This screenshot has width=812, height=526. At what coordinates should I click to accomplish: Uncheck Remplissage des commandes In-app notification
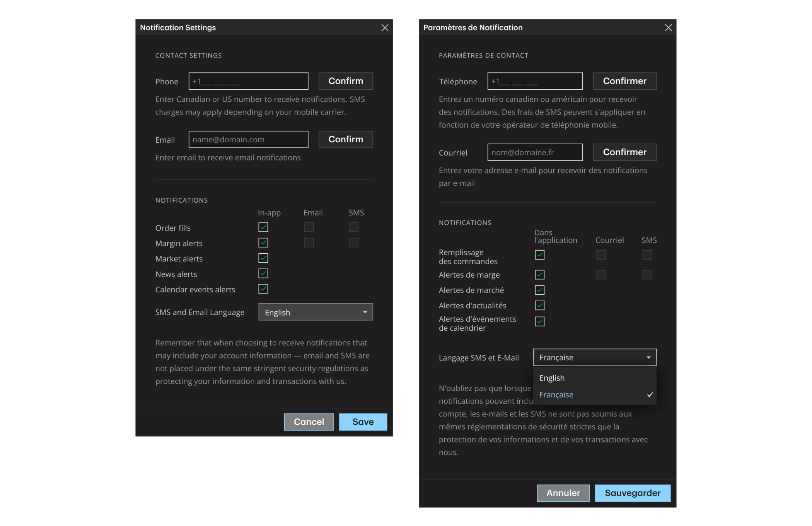tap(539, 255)
